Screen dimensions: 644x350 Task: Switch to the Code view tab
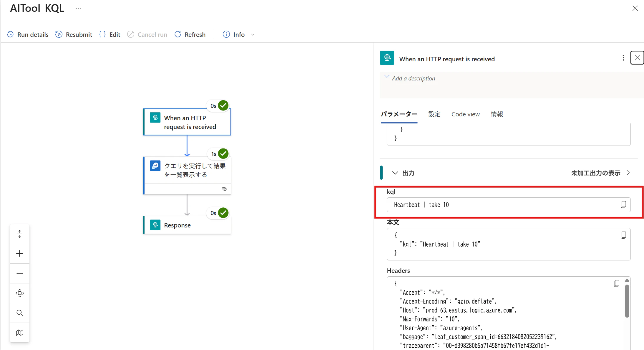pyautogui.click(x=465, y=114)
